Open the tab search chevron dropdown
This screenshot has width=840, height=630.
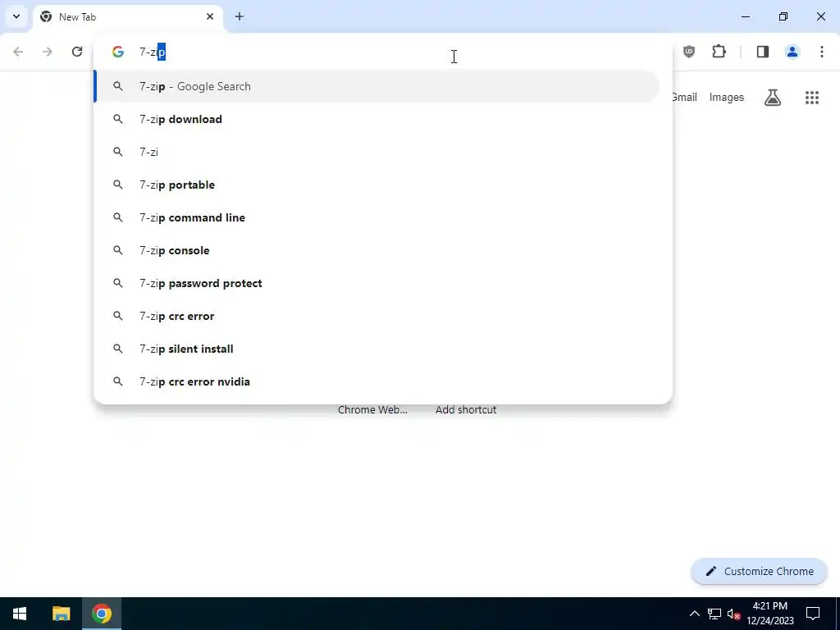pyautogui.click(x=16, y=16)
